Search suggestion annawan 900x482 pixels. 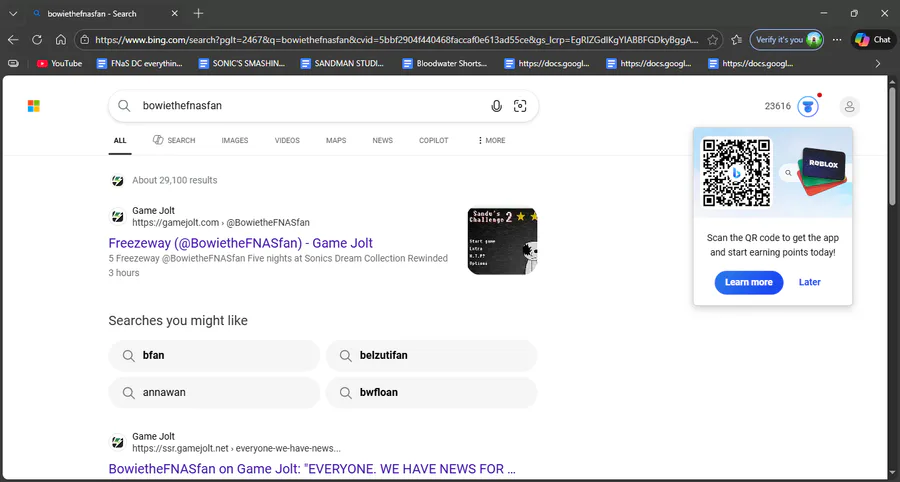point(214,392)
